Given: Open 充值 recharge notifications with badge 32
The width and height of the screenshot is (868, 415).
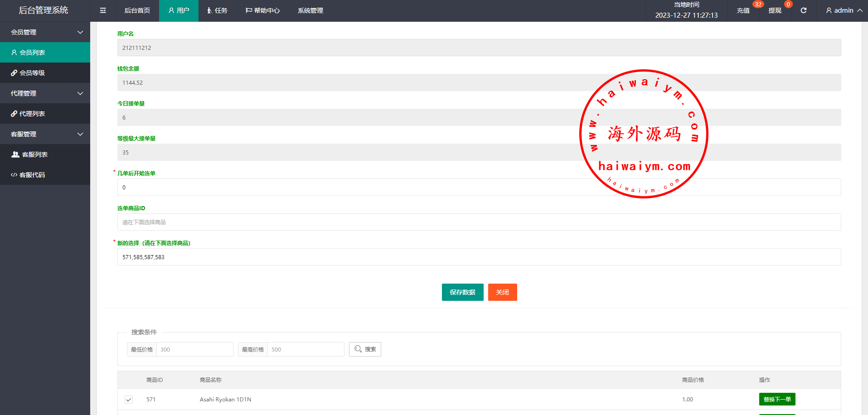Looking at the screenshot, I should click(743, 10).
